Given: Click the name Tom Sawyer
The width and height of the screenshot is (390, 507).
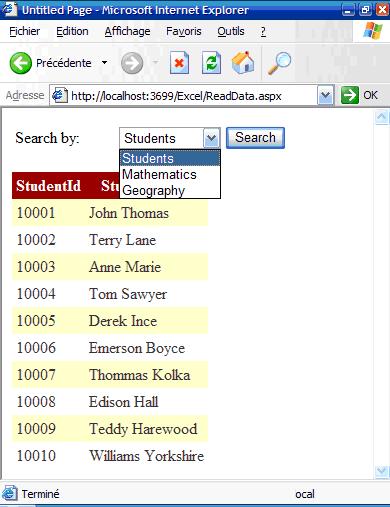Looking at the screenshot, I should click(128, 294).
